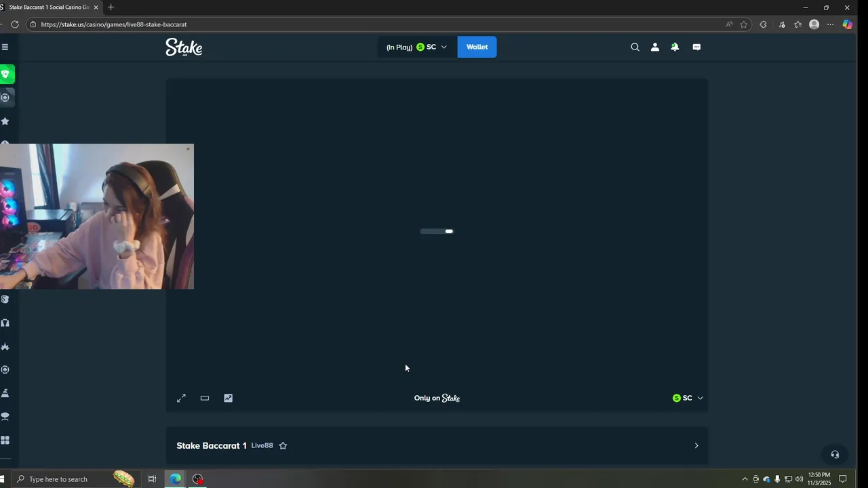Click the green shield sidebar icon
This screenshot has width=868, height=488.
point(6,74)
